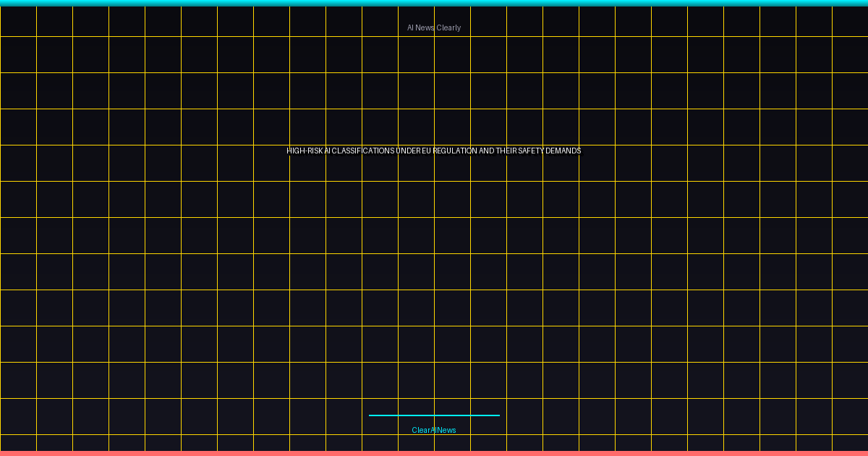Click the word 'DEMANDS' in the headline
Screen dimensions: 868x456
tap(563, 151)
